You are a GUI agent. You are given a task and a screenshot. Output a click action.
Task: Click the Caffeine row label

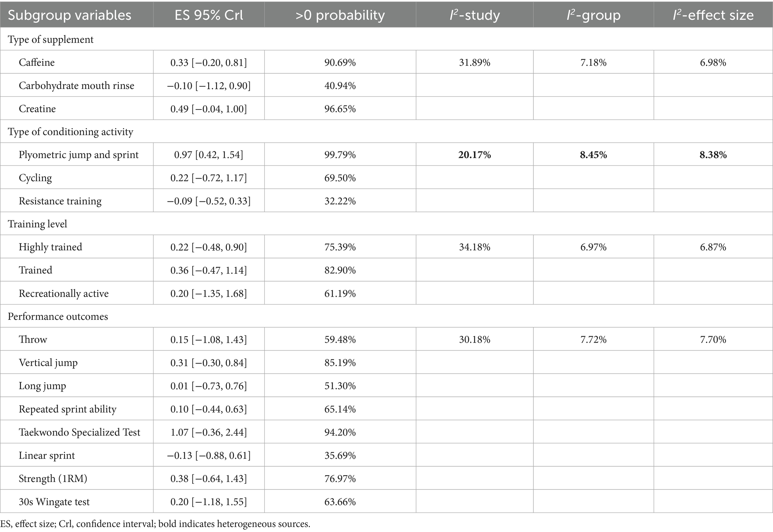pos(37,62)
